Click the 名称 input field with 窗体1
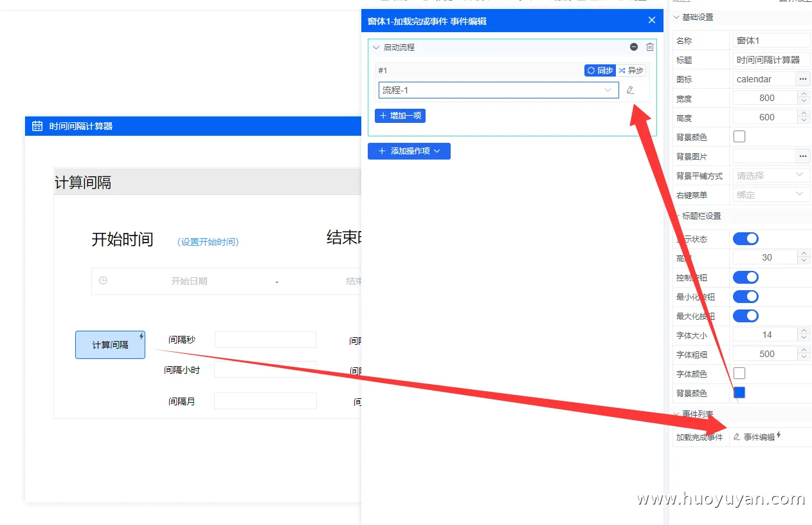This screenshot has height=525, width=812. point(771,41)
